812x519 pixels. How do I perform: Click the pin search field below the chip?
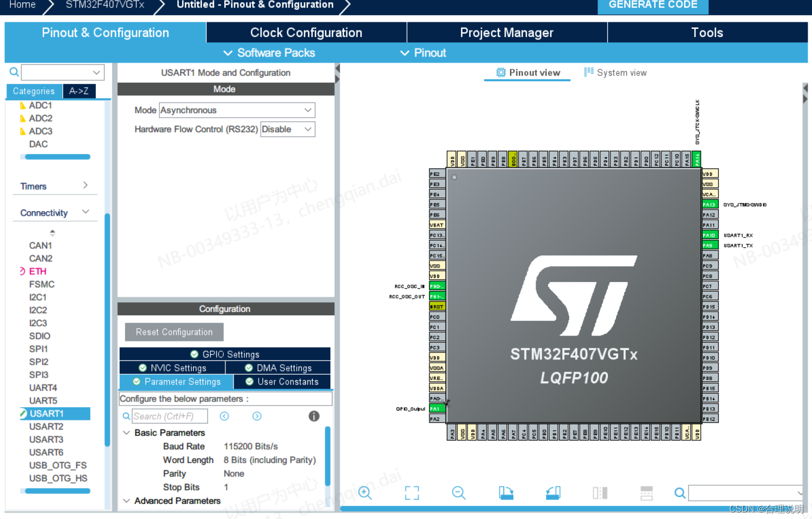pos(746,493)
